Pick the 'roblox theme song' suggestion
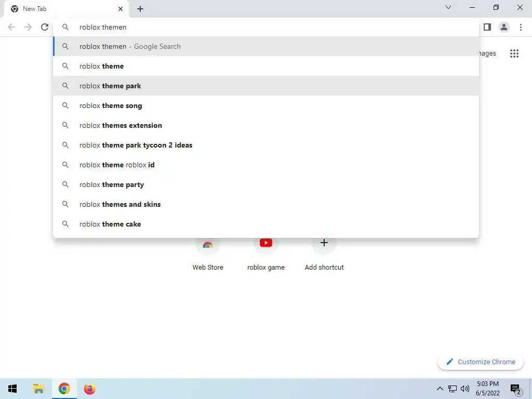Image resolution: width=532 pixels, height=399 pixels. tap(266, 105)
